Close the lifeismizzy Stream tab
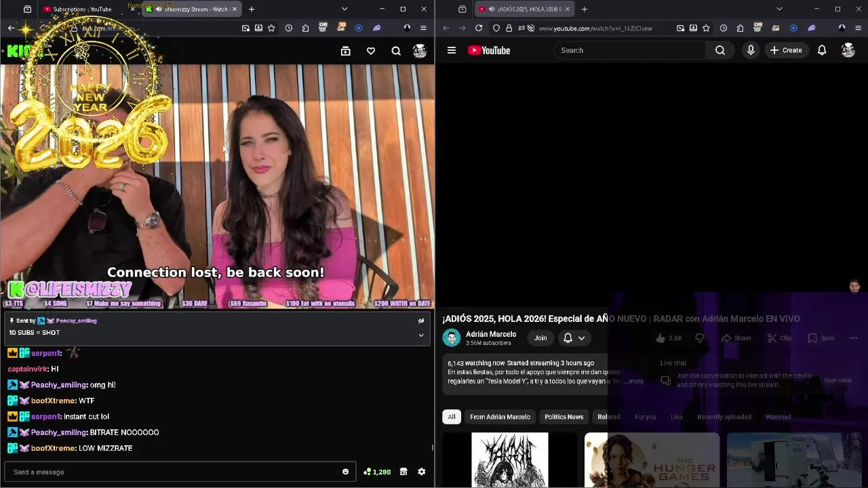Viewport: 868px width, 488px height. pyautogui.click(x=235, y=9)
